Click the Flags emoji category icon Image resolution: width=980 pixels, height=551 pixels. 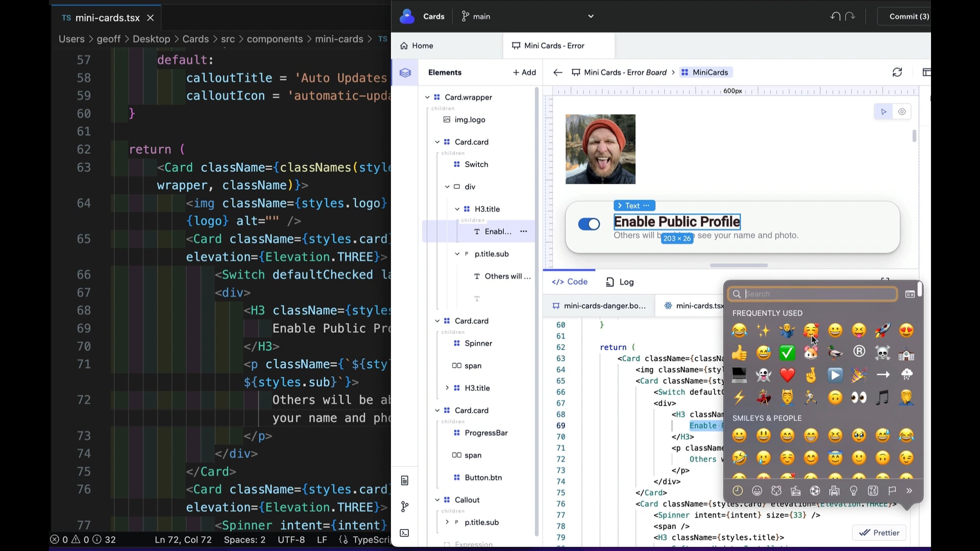pos(892,491)
